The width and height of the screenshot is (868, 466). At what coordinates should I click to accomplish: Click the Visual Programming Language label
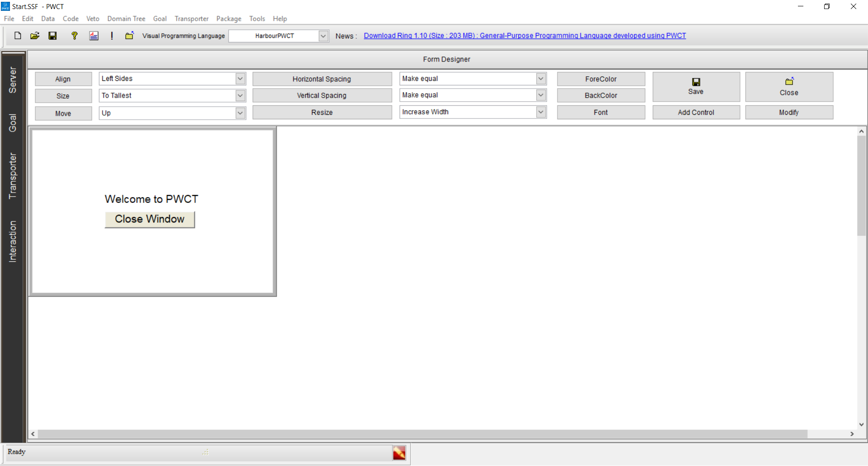(184, 36)
